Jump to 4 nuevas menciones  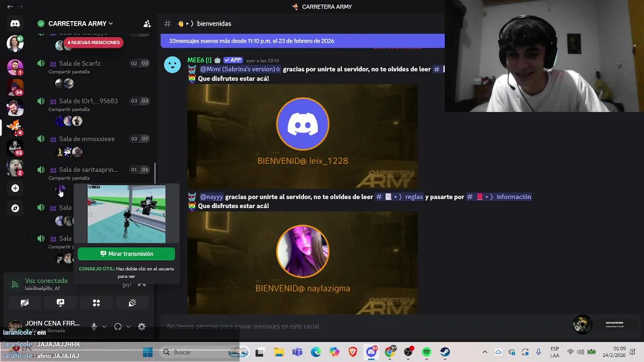point(94,42)
